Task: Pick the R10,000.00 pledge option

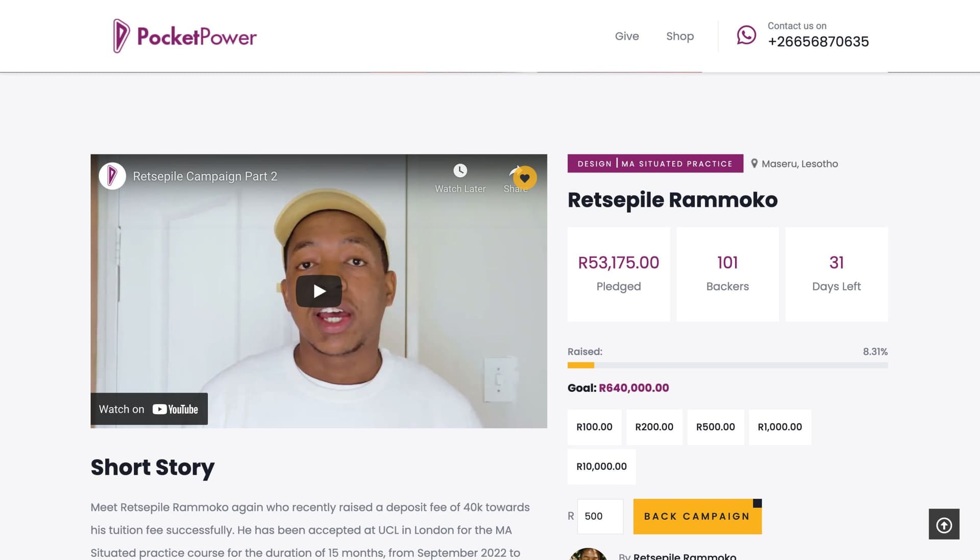Action: (x=601, y=467)
